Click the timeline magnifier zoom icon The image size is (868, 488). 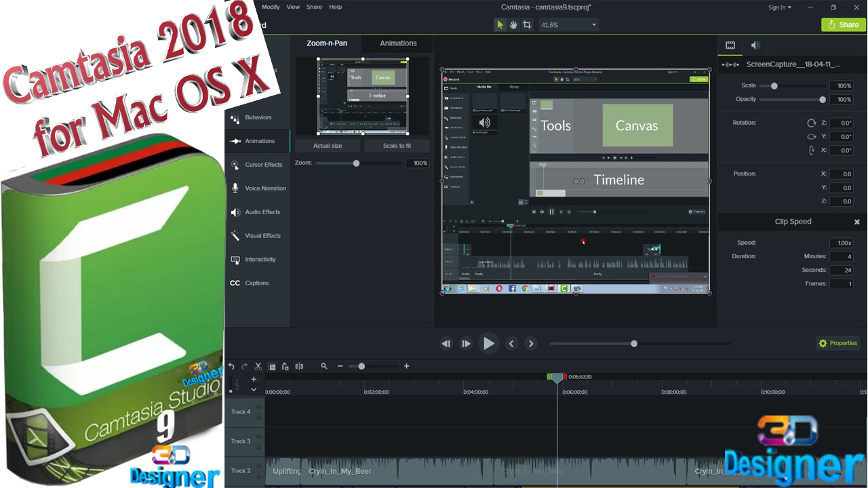pos(324,366)
